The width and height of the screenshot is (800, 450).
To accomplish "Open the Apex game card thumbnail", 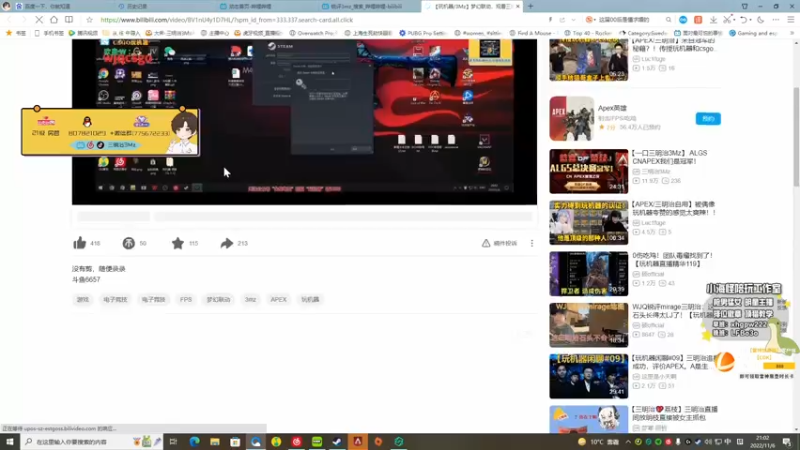I will coord(571,118).
